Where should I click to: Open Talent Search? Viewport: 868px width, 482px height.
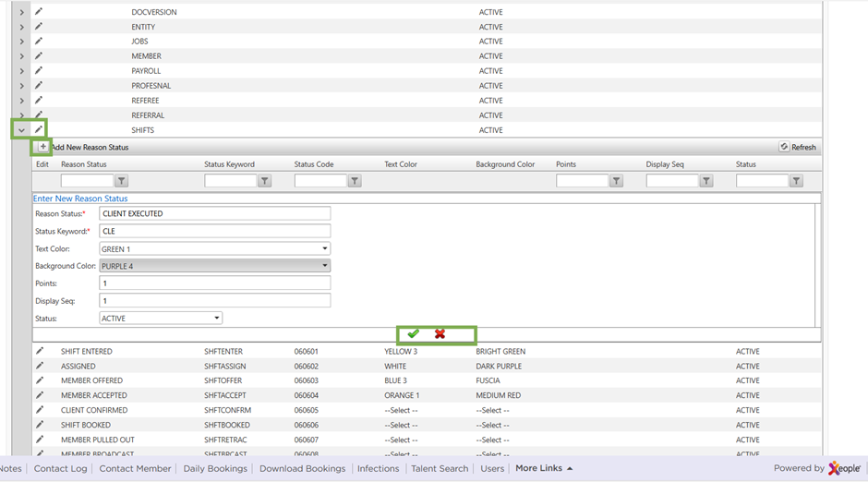[x=440, y=468]
